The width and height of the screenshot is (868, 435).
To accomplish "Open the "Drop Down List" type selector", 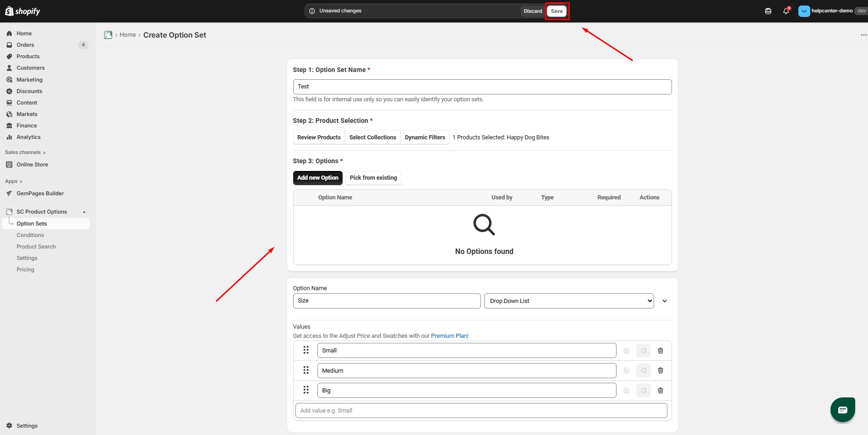I will pos(568,301).
